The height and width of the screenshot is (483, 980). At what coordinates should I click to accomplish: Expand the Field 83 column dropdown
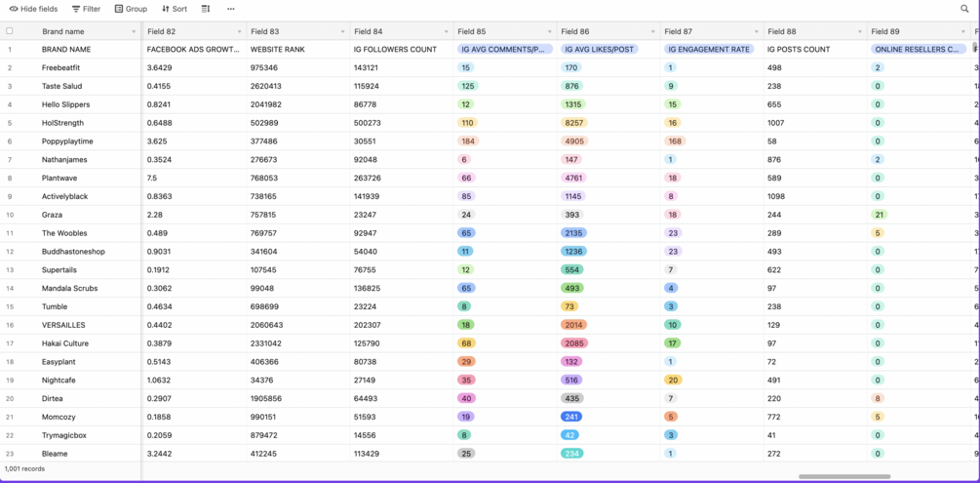coord(342,31)
